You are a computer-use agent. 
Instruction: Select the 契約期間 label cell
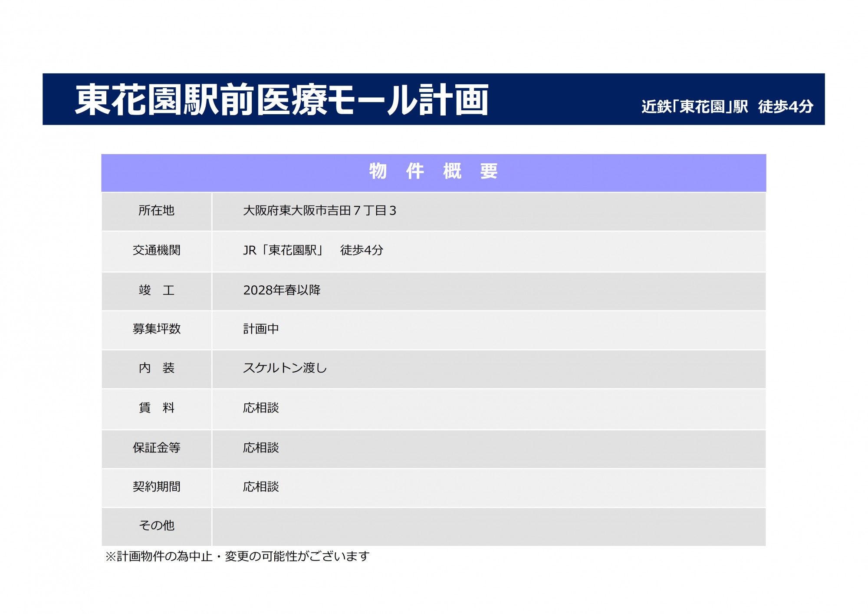pos(156,487)
